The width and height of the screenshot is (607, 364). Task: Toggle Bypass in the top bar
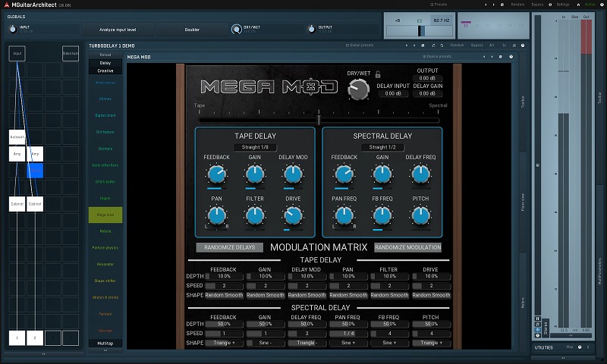tap(537, 4)
